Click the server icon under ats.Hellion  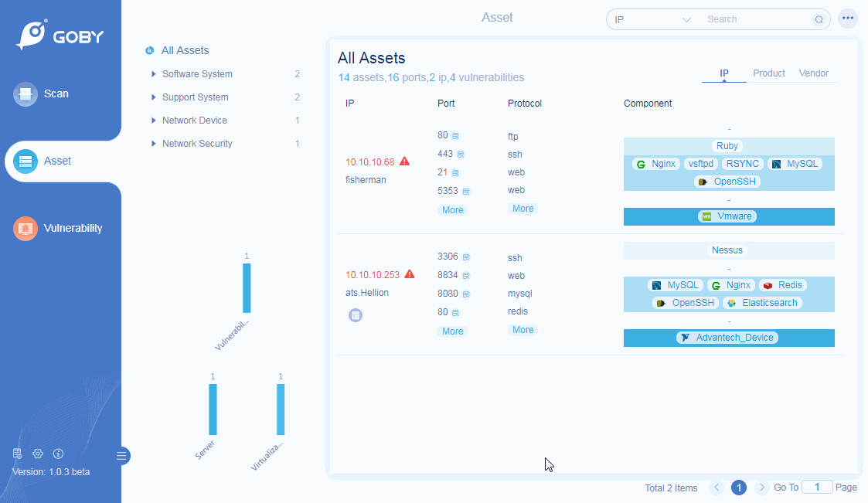click(356, 315)
